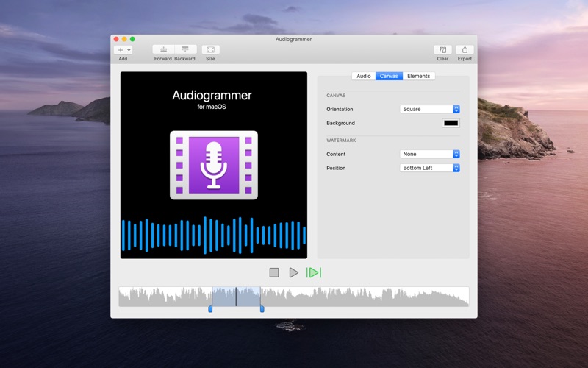This screenshot has width=588, height=368.
Task: Open the Position dropdown showing Bottom Left
Action: pyautogui.click(x=430, y=168)
